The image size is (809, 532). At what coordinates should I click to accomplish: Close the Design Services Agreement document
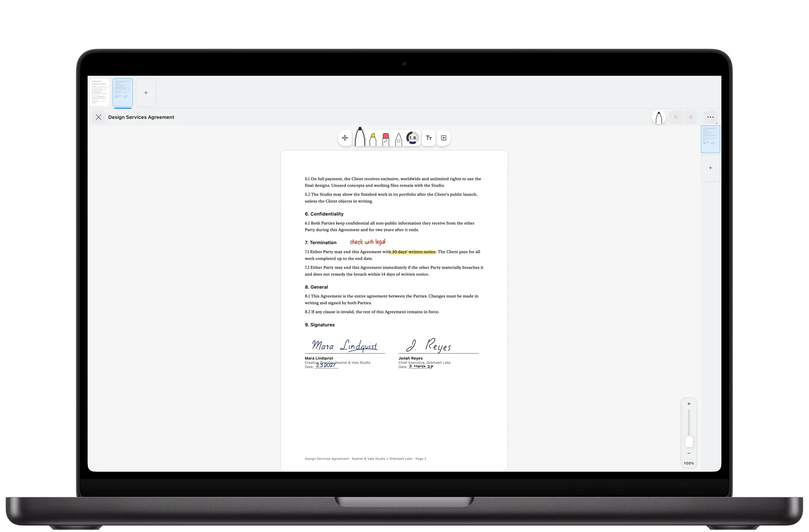pyautogui.click(x=98, y=117)
